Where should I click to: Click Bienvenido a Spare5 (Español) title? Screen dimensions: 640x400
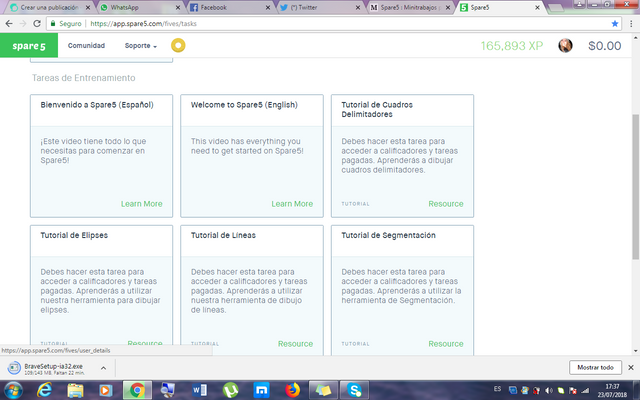97,105
